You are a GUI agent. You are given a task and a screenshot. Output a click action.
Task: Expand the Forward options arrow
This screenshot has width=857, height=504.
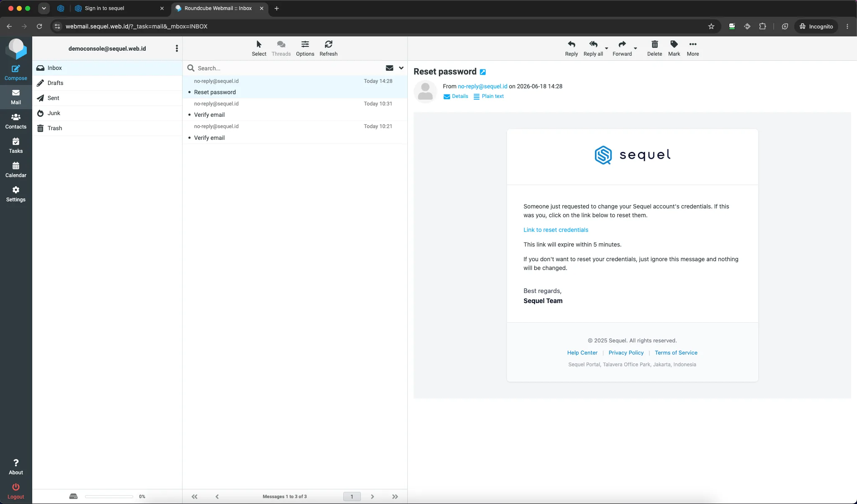point(635,49)
